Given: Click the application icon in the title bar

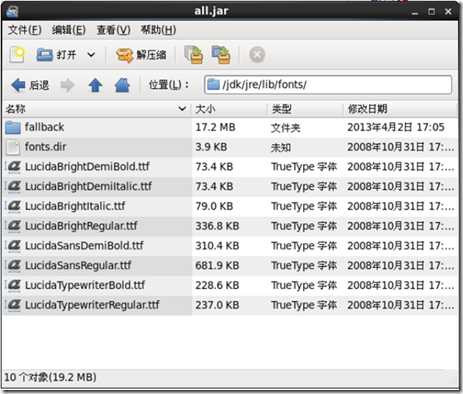Looking at the screenshot, I should pyautogui.click(x=12, y=12).
